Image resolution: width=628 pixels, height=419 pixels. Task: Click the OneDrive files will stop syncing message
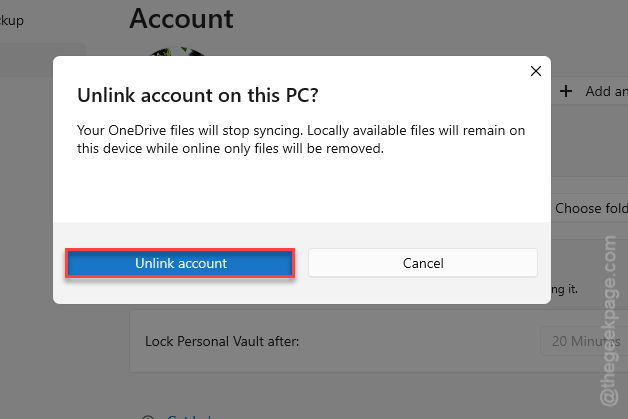click(x=301, y=139)
